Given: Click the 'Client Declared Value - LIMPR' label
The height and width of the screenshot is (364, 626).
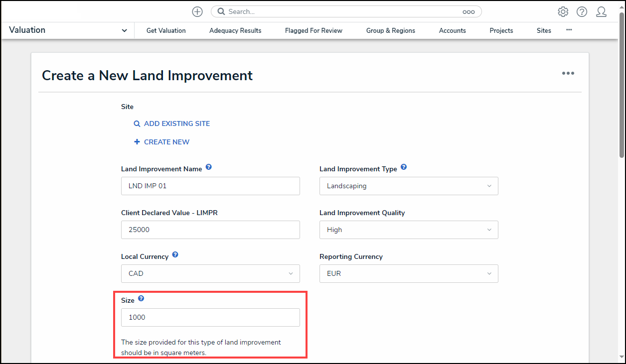Looking at the screenshot, I should (x=169, y=213).
